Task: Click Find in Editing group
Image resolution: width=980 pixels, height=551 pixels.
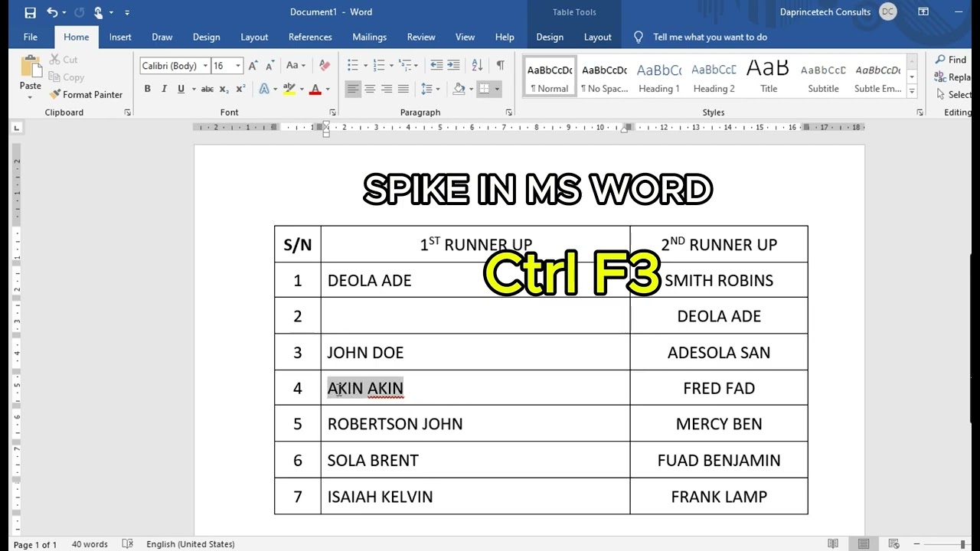Action: (x=951, y=60)
